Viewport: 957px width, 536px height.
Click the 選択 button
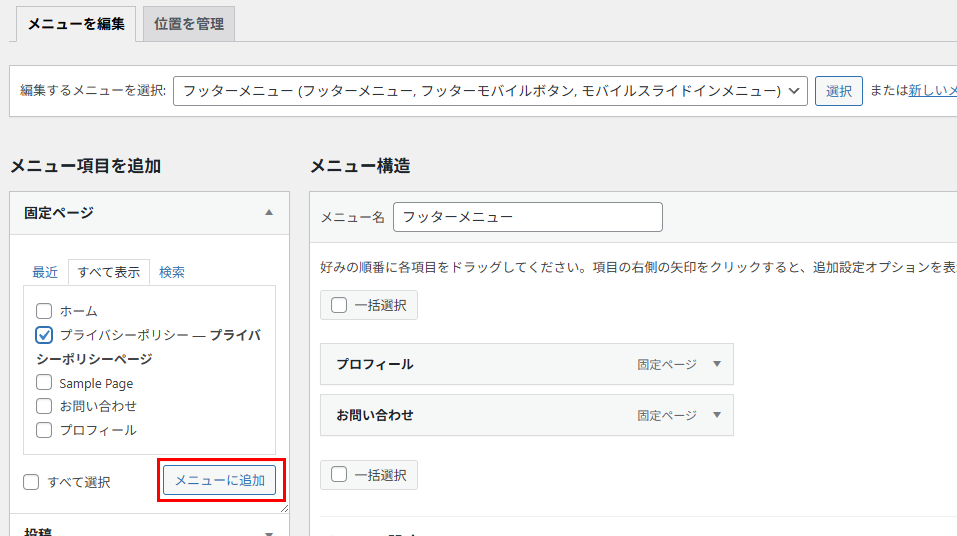pyautogui.click(x=838, y=91)
